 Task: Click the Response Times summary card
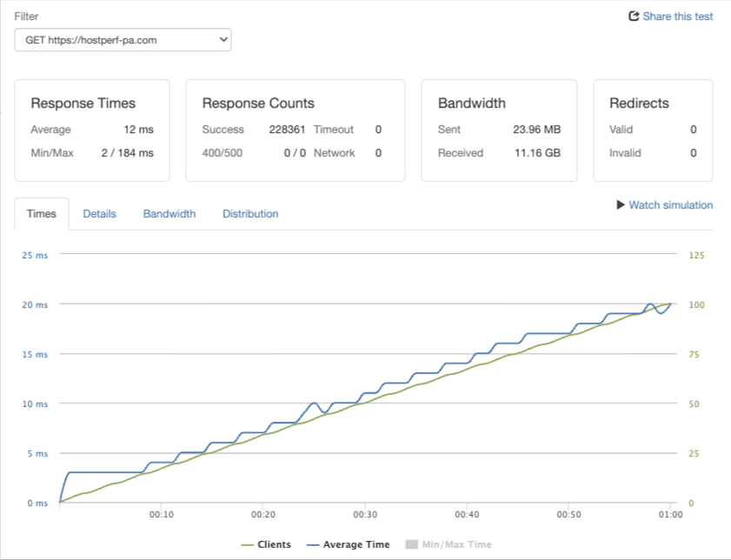pyautogui.click(x=92, y=130)
